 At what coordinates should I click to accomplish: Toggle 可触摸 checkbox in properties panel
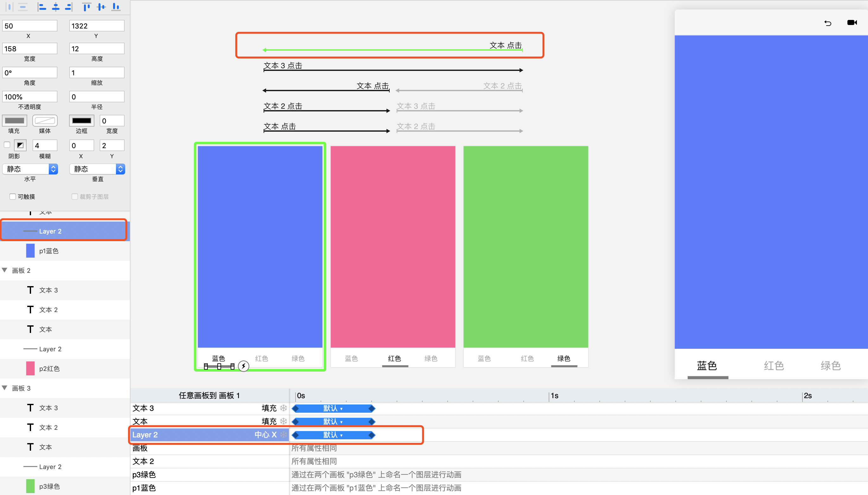tap(13, 196)
